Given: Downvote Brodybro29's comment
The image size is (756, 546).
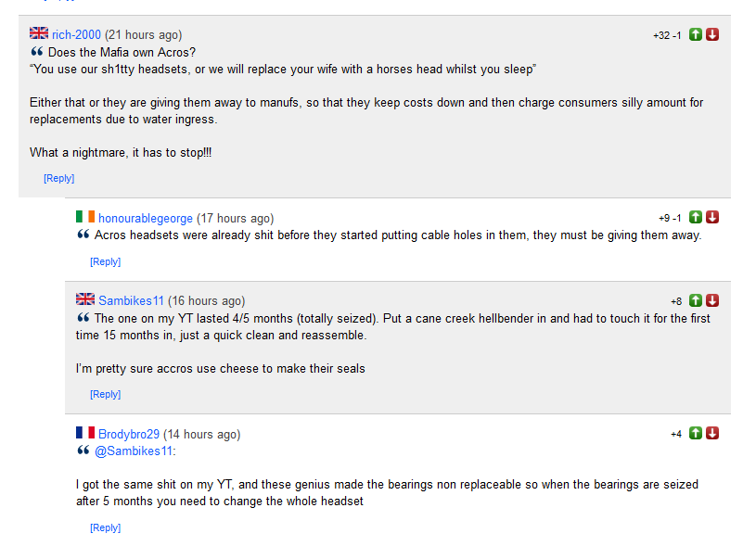Looking at the screenshot, I should (712, 433).
